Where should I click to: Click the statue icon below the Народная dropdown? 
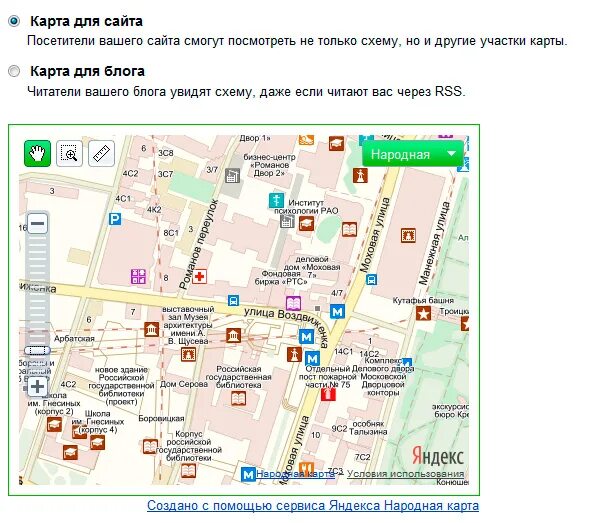coord(360,176)
